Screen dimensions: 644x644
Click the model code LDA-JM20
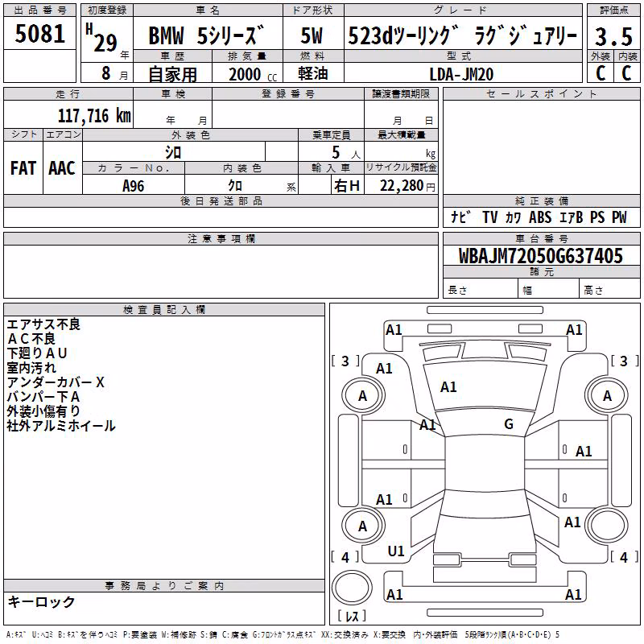pyautogui.click(x=461, y=74)
